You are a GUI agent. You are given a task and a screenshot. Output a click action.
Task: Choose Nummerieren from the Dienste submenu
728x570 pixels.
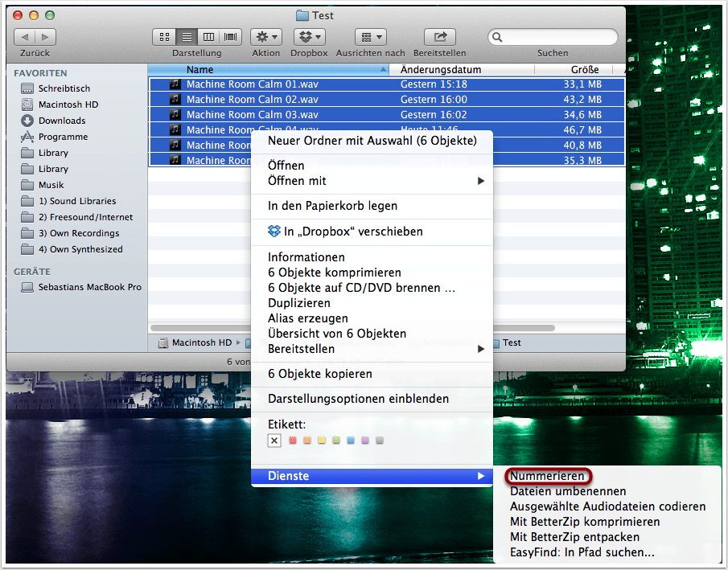click(547, 476)
